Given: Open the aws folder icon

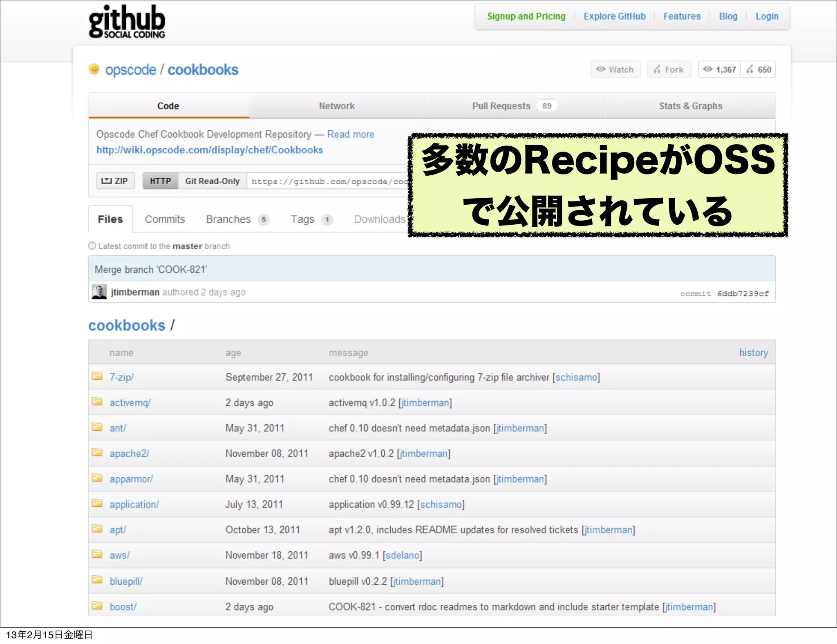Looking at the screenshot, I should [x=97, y=554].
